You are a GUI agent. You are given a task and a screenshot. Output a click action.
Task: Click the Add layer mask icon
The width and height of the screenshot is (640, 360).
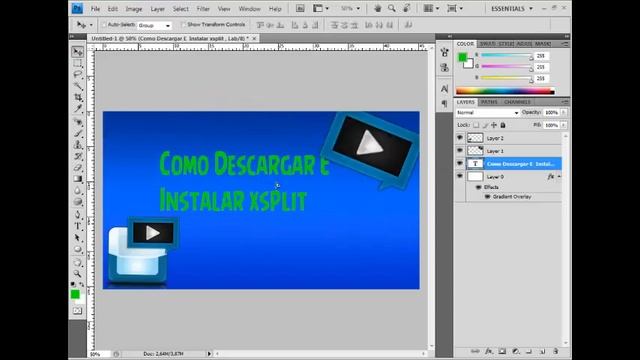coord(502,351)
